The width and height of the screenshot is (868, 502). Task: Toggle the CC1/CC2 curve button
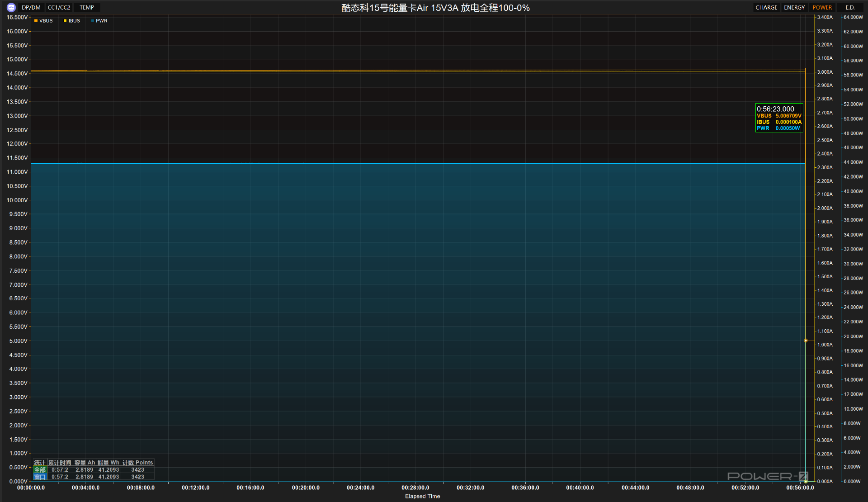pyautogui.click(x=59, y=8)
